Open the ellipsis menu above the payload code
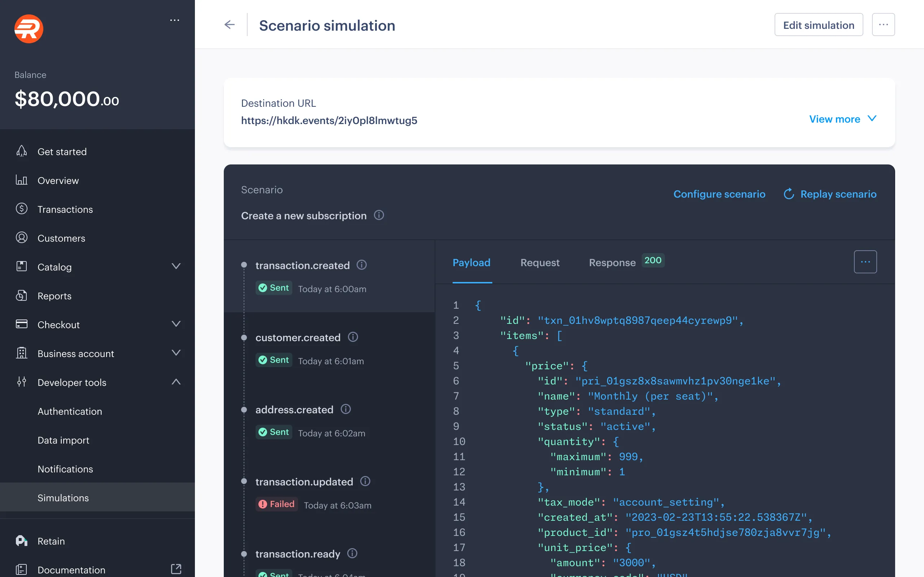The width and height of the screenshot is (924, 577). click(x=866, y=262)
